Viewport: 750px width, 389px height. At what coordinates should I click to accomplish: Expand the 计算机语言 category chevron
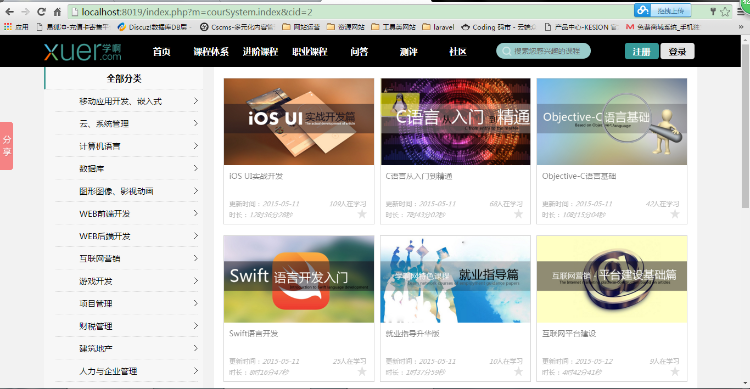click(196, 145)
